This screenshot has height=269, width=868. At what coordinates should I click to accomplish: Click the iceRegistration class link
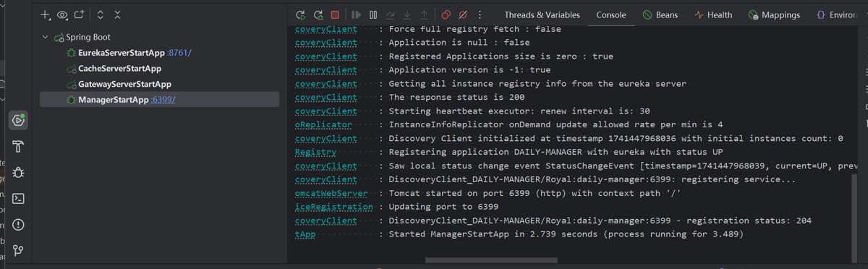tap(333, 207)
